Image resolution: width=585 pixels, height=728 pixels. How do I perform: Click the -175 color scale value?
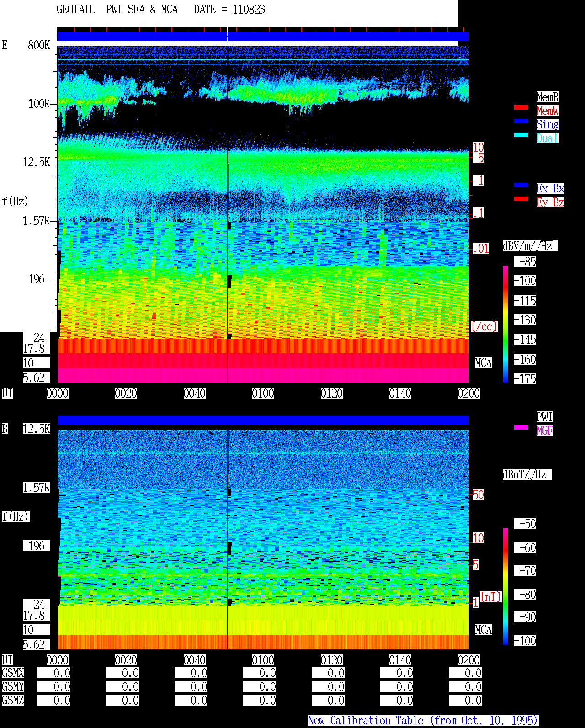tap(525, 378)
